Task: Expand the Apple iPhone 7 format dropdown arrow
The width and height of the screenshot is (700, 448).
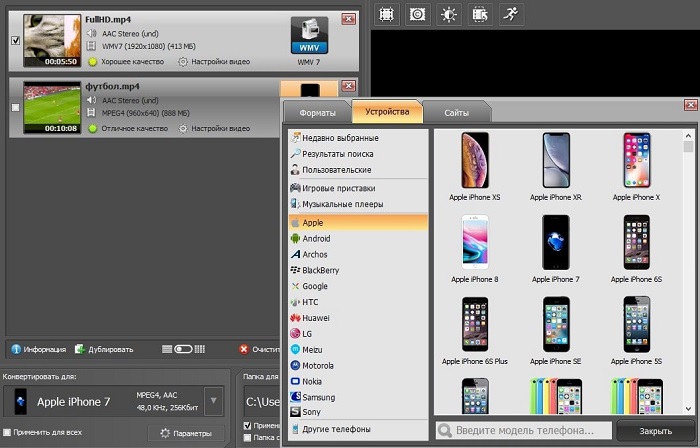Action: pos(214,401)
